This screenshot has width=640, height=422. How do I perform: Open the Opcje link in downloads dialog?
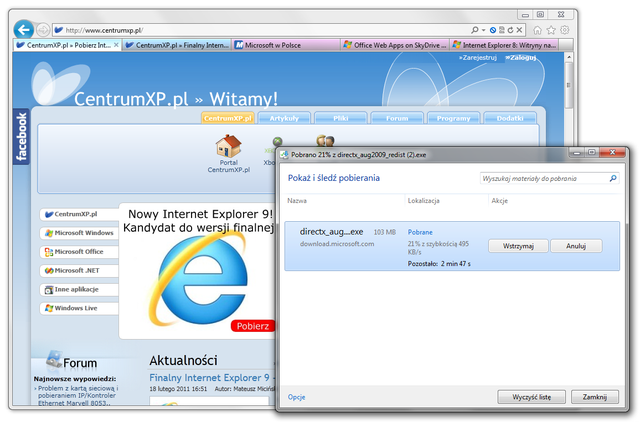(x=296, y=397)
